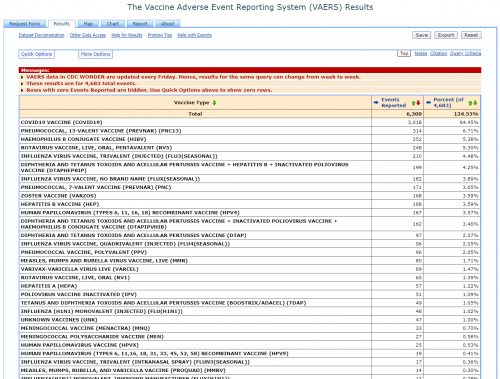Viewport: 500px width, 379px height.
Task: Select the PNEUMOCOCCAL, 13-VALENT (PNC13) row
Action: pyautogui.click(x=250, y=131)
